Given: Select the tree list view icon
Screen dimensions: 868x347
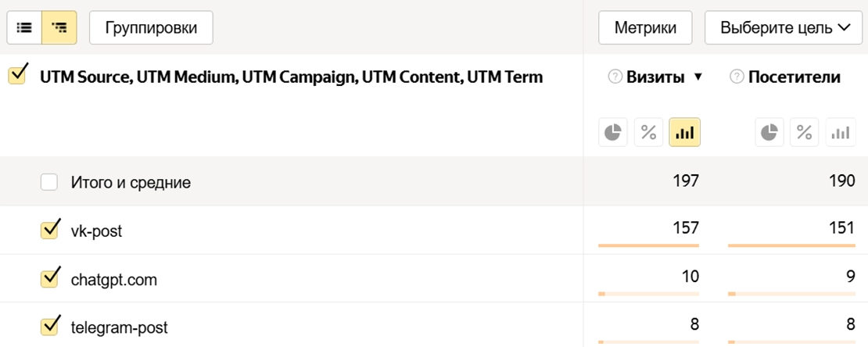Looking at the screenshot, I should (x=59, y=28).
